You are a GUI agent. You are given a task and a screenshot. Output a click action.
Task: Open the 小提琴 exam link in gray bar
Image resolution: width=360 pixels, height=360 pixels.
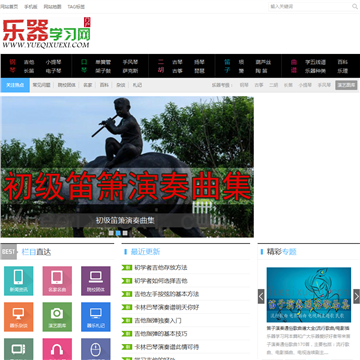[305, 85]
